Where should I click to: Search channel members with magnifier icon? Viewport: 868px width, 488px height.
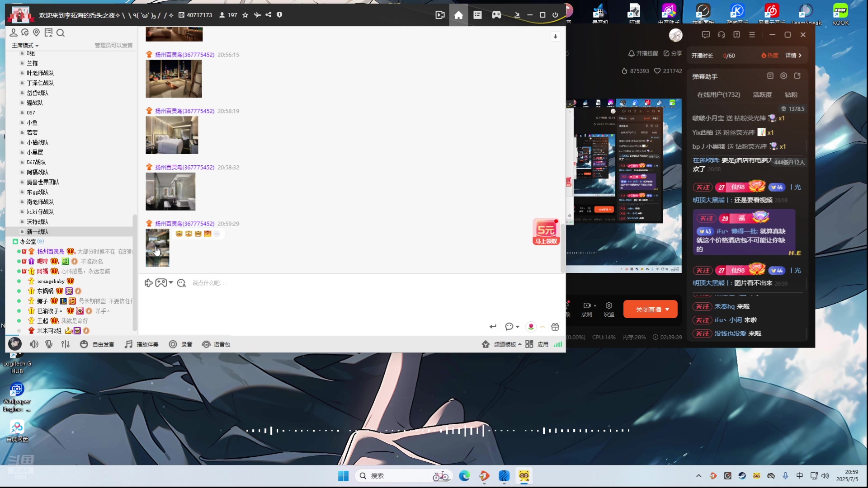click(61, 33)
